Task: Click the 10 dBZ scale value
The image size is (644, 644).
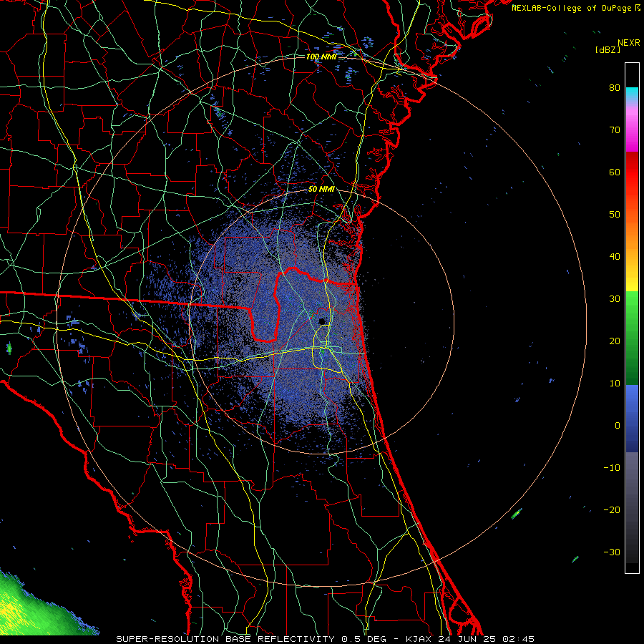Action: click(x=615, y=384)
